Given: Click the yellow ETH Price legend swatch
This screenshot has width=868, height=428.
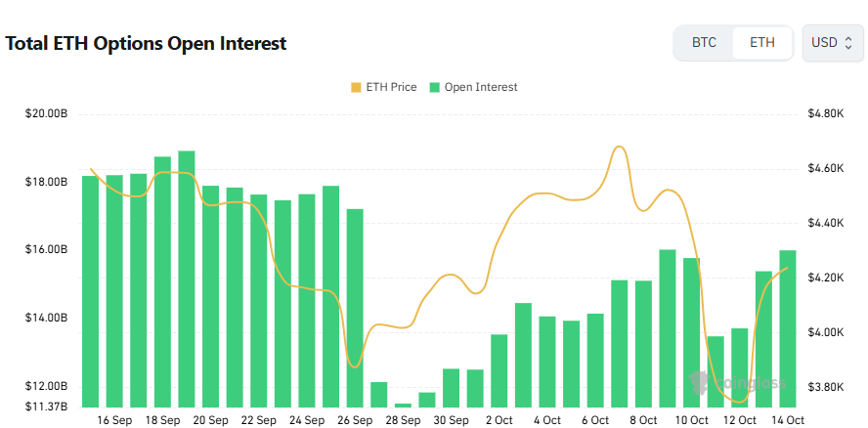Looking at the screenshot, I should [x=355, y=87].
